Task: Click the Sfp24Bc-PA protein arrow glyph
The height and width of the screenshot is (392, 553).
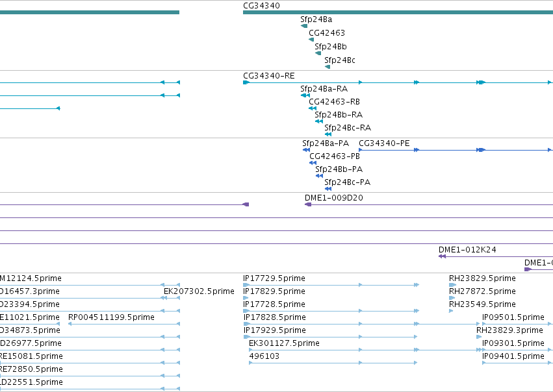Action: pos(328,189)
